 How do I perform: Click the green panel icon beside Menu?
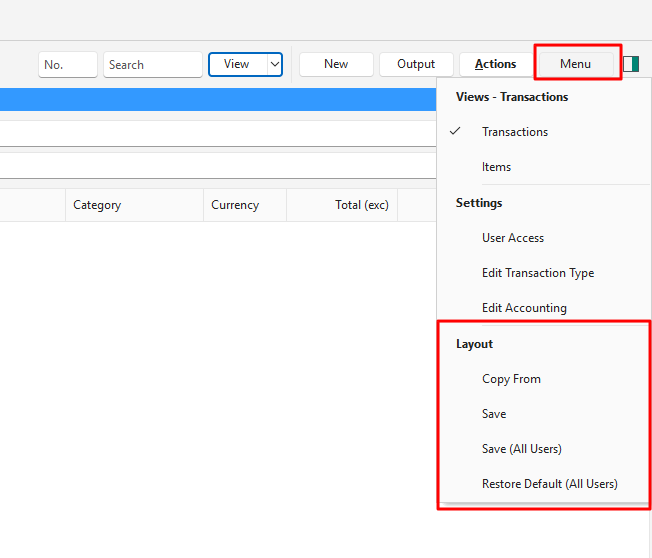[631, 64]
